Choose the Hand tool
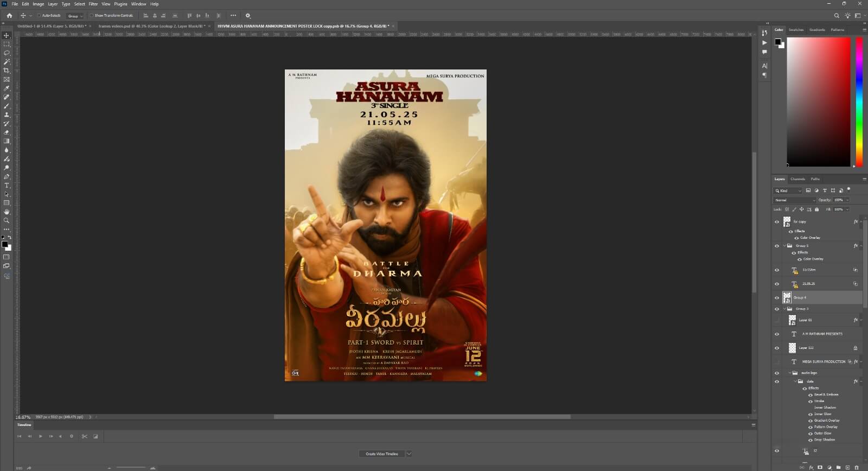 tap(7, 212)
